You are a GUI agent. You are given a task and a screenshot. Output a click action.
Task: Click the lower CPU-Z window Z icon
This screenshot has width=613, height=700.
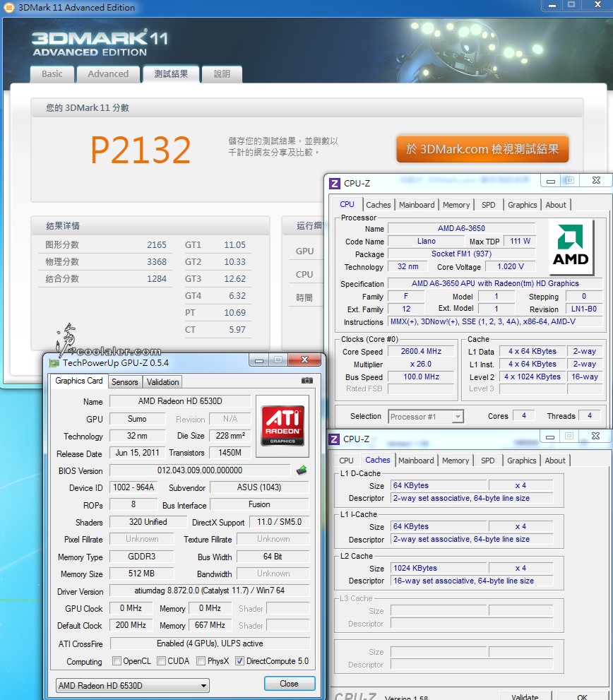(334, 439)
